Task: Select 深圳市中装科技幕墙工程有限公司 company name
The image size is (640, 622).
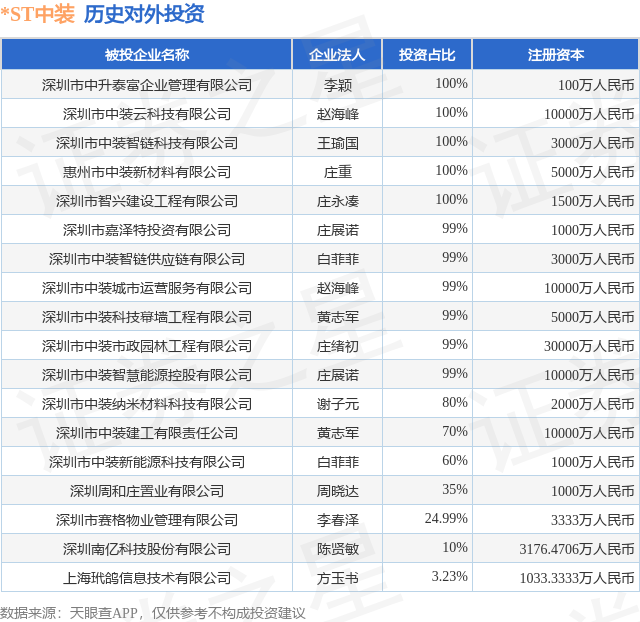Action: tap(147, 317)
